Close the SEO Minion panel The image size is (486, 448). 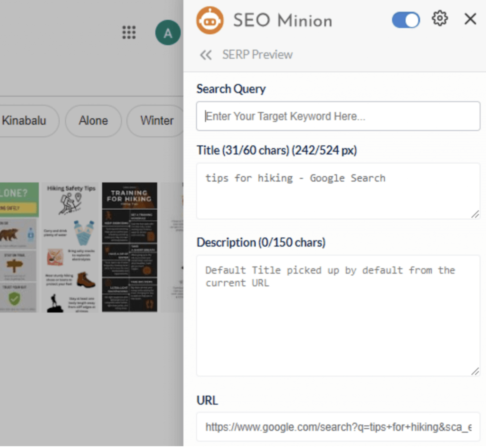pos(470,19)
